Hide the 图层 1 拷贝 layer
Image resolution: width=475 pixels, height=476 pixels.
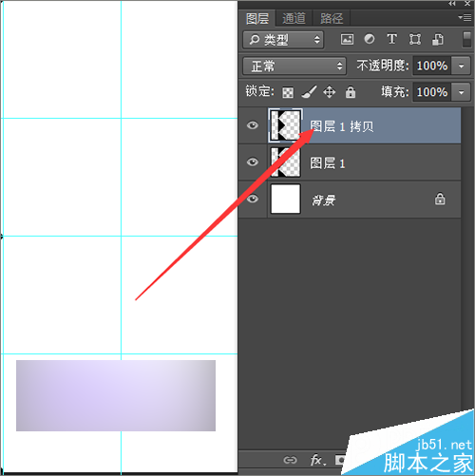point(253,125)
